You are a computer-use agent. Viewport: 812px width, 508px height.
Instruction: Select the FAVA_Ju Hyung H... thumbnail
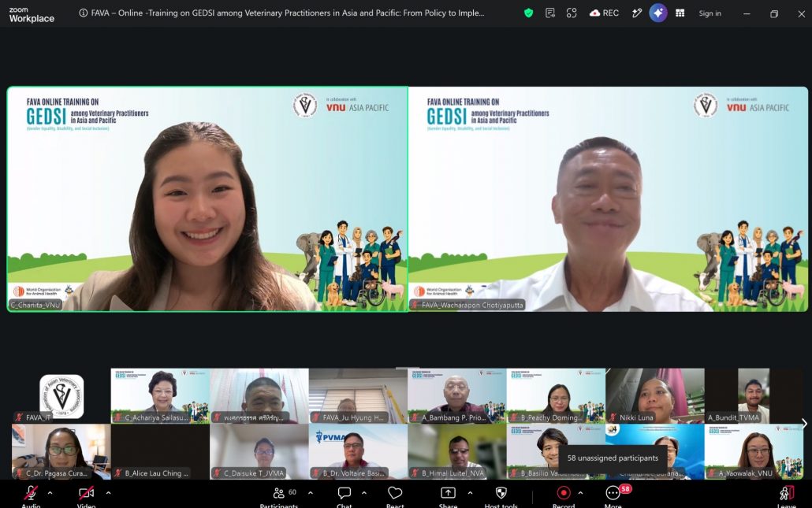[x=359, y=396]
